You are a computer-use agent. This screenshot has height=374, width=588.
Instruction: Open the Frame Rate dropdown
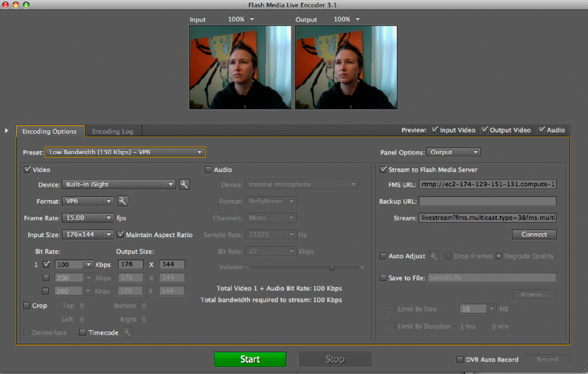click(x=88, y=218)
